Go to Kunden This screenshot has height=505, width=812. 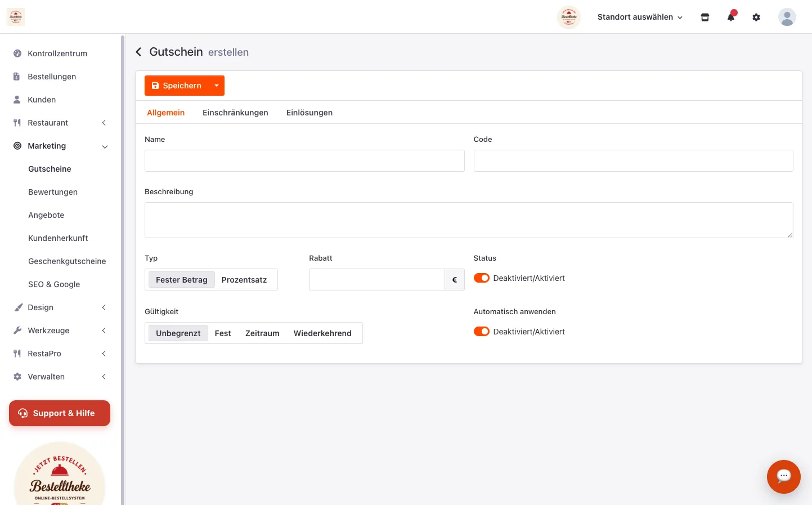42,100
